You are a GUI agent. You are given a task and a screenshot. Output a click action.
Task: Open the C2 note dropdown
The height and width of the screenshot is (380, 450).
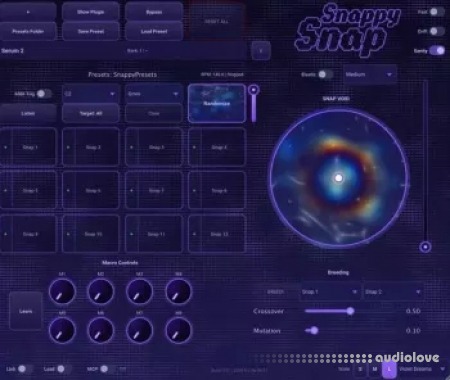[x=91, y=94]
